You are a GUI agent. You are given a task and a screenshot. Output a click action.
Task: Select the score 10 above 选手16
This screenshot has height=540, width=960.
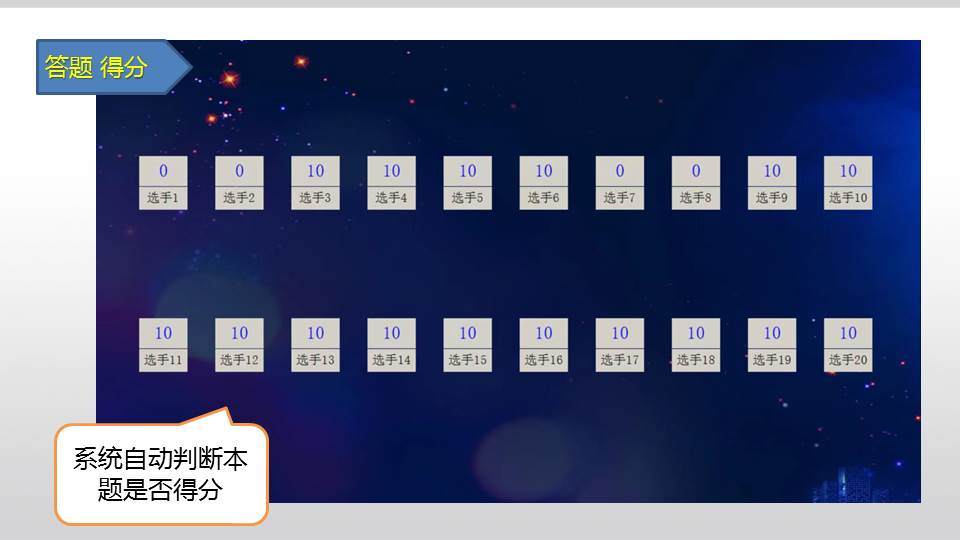tap(544, 333)
